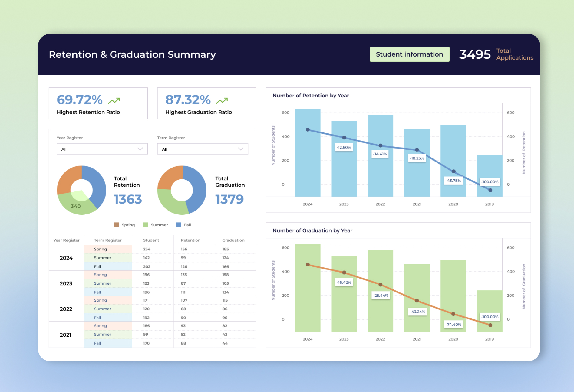Click the 1363 Total Retention figure
The image size is (574, 392).
(x=128, y=199)
